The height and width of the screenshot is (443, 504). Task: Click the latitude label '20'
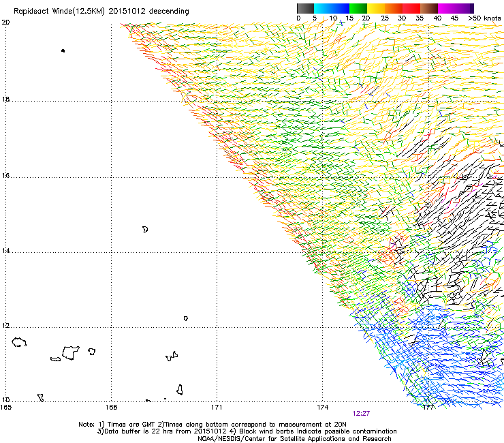[x=5, y=22]
